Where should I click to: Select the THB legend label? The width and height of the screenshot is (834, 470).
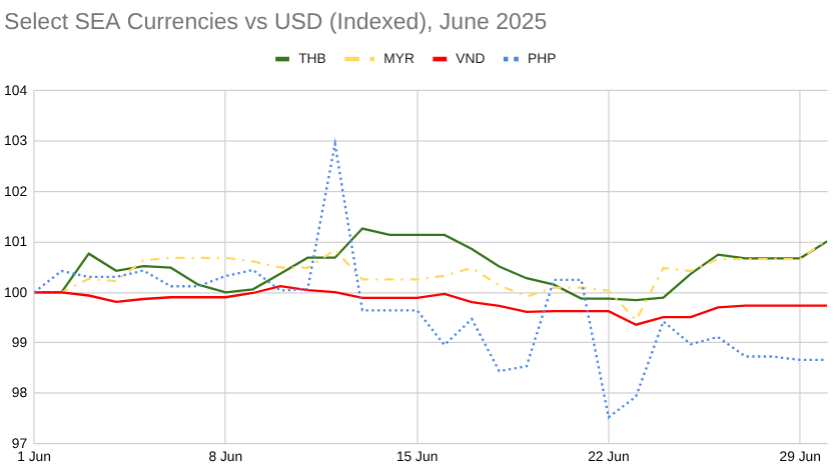[x=312, y=58]
